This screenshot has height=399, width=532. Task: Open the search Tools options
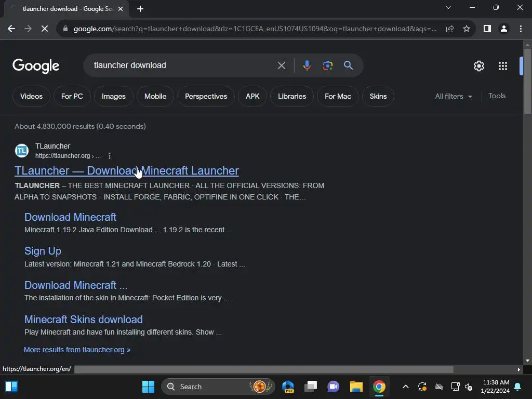point(497,96)
